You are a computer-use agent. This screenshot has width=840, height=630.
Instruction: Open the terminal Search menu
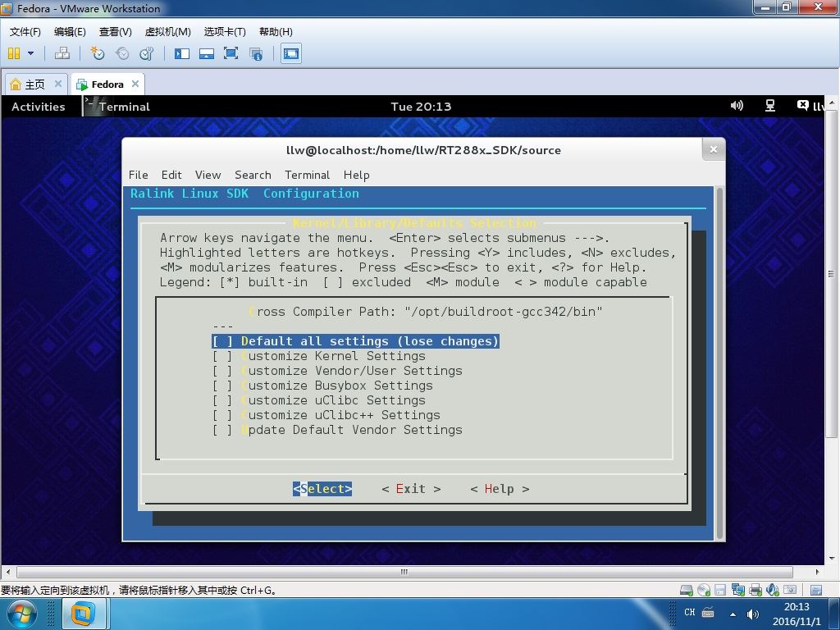pyautogui.click(x=253, y=175)
